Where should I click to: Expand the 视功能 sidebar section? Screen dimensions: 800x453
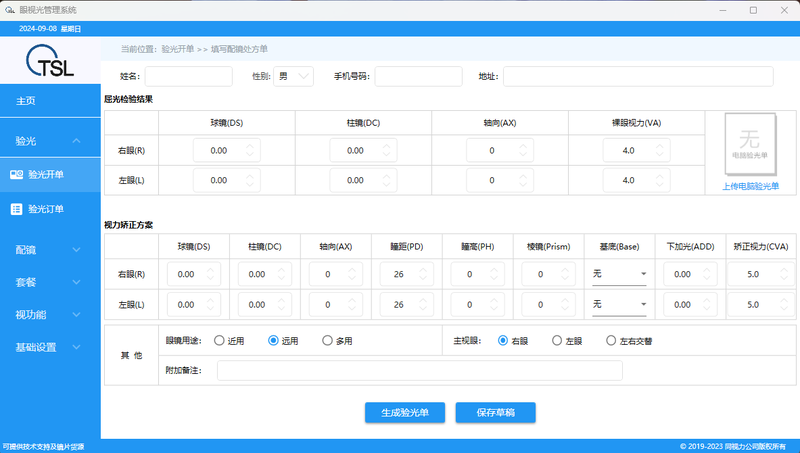pos(51,315)
